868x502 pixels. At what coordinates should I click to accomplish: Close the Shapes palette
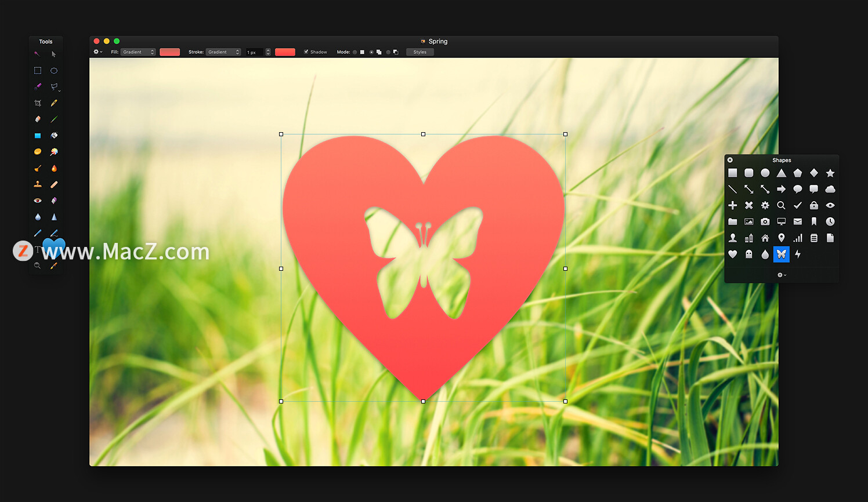pos(730,160)
